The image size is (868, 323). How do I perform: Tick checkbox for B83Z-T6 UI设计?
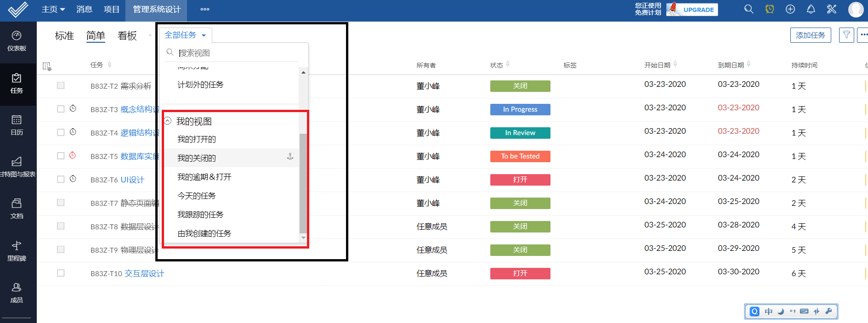[61, 179]
